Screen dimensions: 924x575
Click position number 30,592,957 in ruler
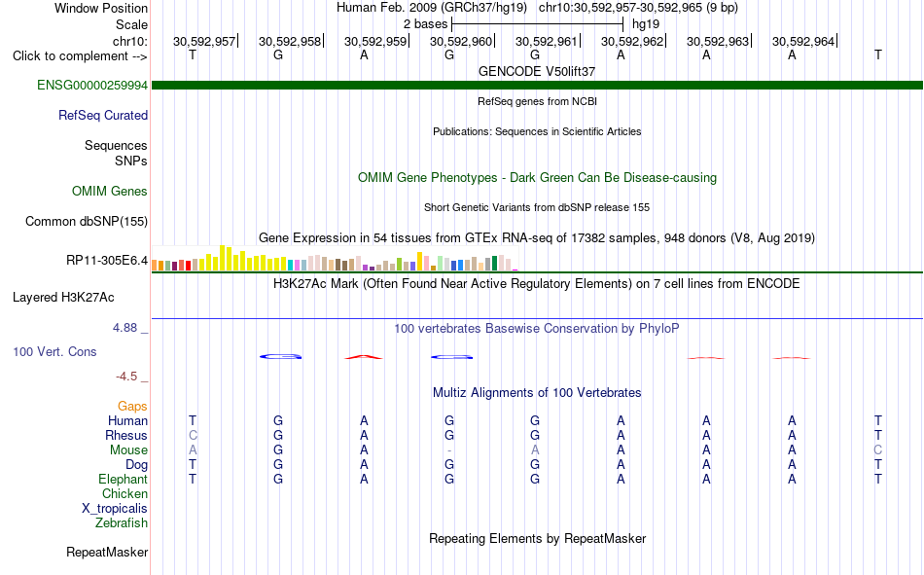click(204, 41)
